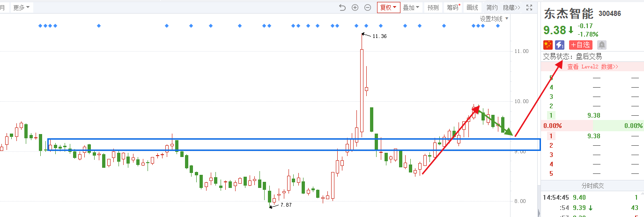This screenshot has width=644, height=217.
Task: Expand the 叠加 overlay dropdown
Action: [411, 7]
